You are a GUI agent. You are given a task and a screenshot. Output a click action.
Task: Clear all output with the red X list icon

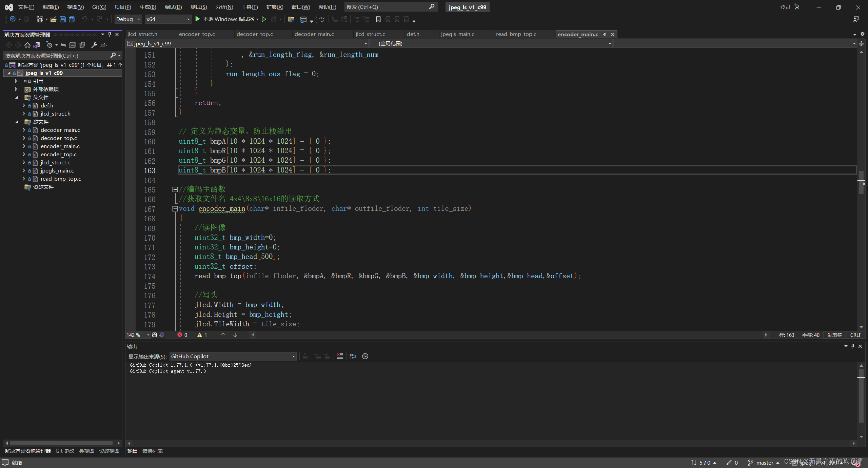(x=340, y=356)
